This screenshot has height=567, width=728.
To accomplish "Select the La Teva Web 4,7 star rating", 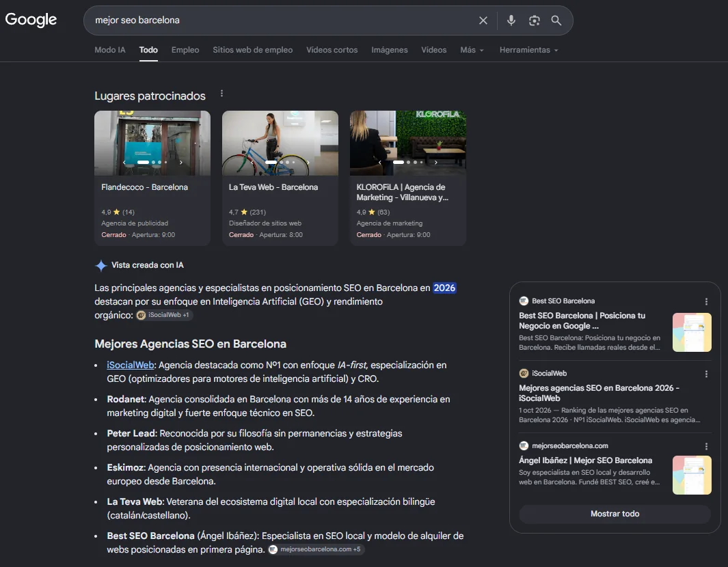I will point(247,212).
